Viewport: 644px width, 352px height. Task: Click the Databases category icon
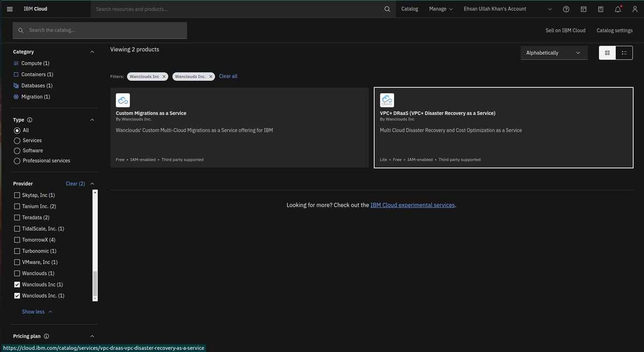pyautogui.click(x=16, y=86)
